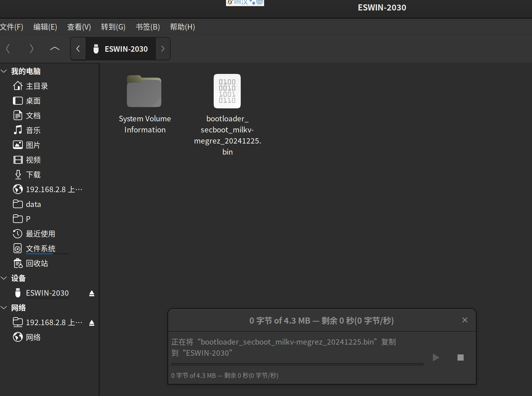The image size is (532, 396).
Task: Click the path bar left chevron
Action: click(78, 49)
